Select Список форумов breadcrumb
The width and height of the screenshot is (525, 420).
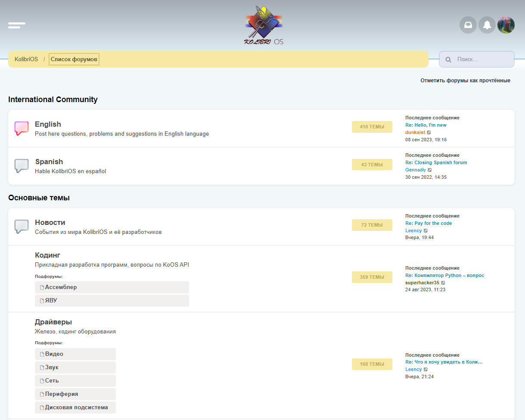click(x=74, y=59)
